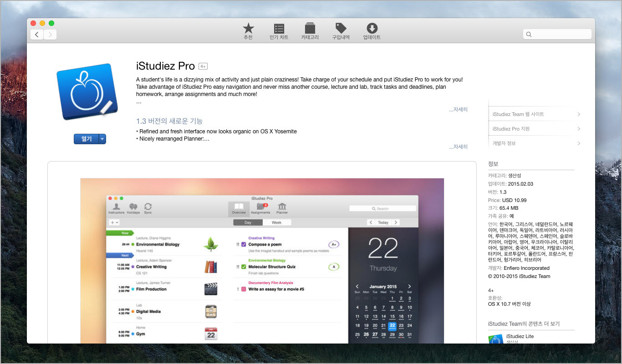Click the file cabinet icon for Digital Media
The image size is (622, 364).
210,311
